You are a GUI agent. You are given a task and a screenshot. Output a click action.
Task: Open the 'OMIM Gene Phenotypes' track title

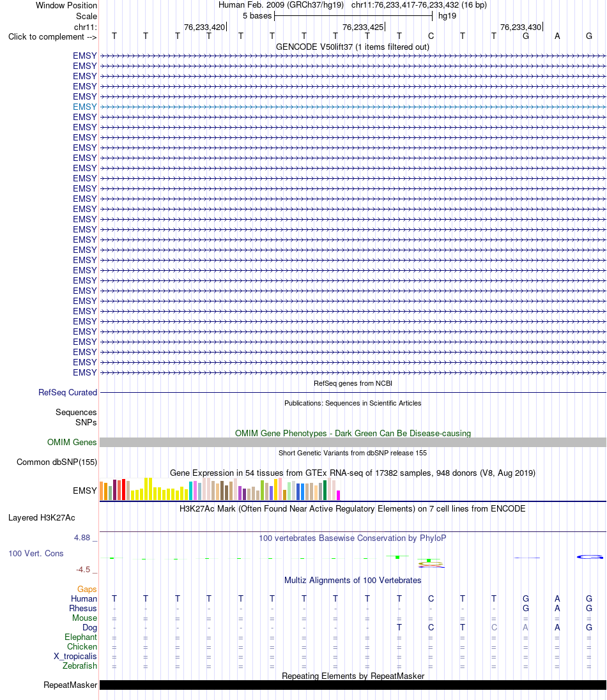(353, 433)
